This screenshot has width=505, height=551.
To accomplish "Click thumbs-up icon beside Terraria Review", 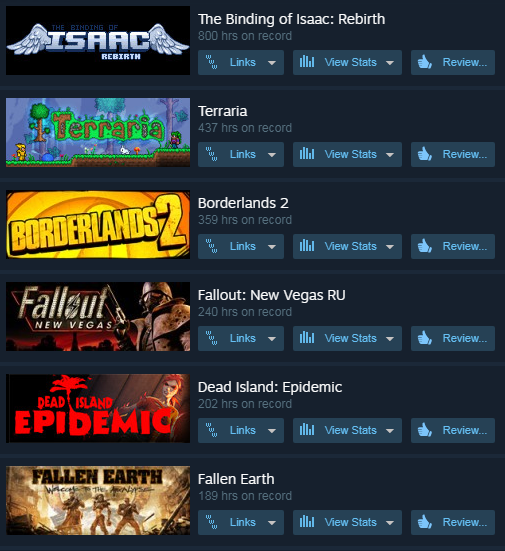I will point(425,155).
